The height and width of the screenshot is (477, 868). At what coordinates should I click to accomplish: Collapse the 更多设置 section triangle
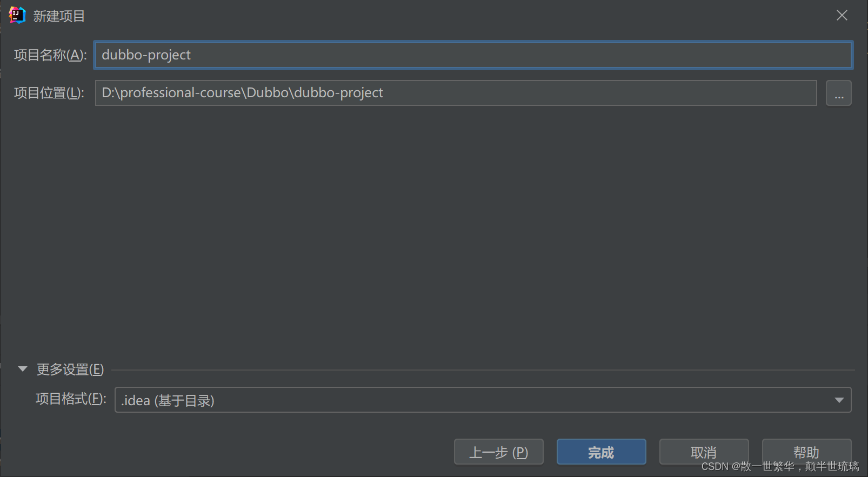[23, 369]
